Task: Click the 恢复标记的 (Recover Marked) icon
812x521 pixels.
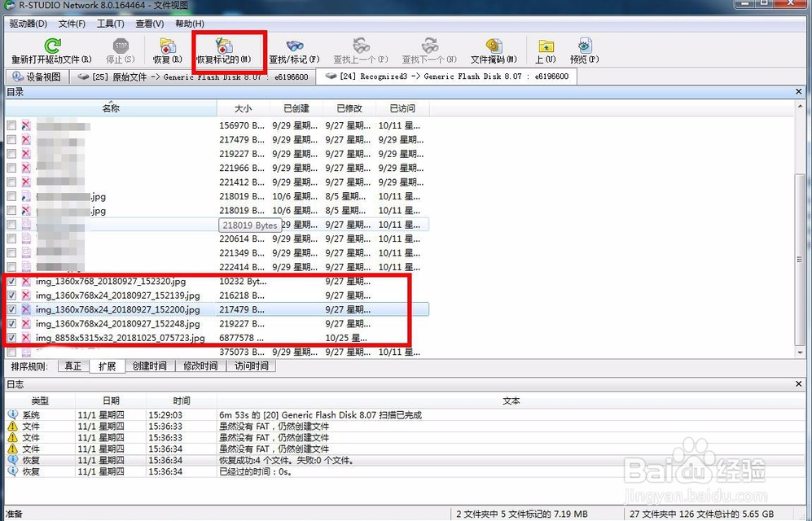Action: pyautogui.click(x=222, y=47)
